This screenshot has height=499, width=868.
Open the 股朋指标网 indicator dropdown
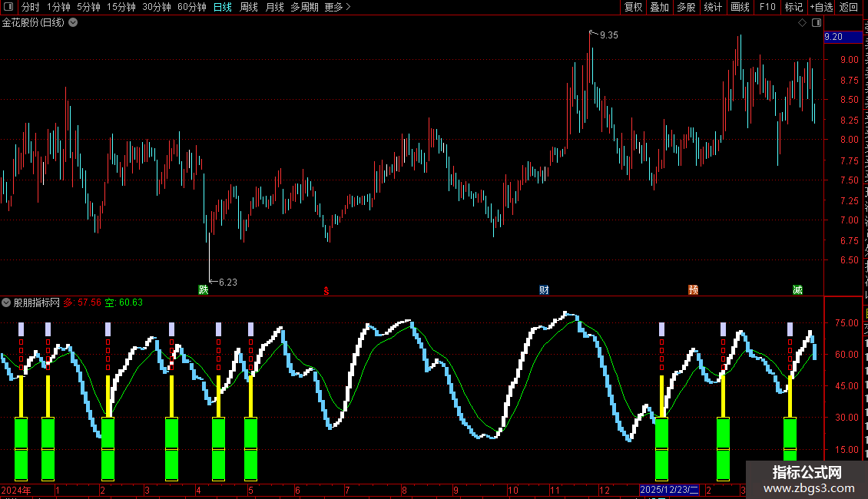(x=6, y=302)
